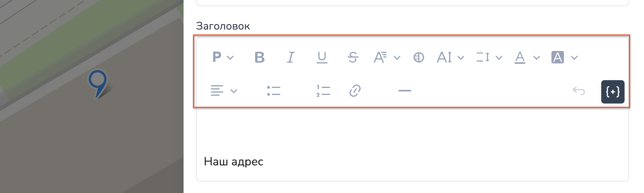644x193 pixels.
Task: Open the text color picker
Action: point(527,58)
